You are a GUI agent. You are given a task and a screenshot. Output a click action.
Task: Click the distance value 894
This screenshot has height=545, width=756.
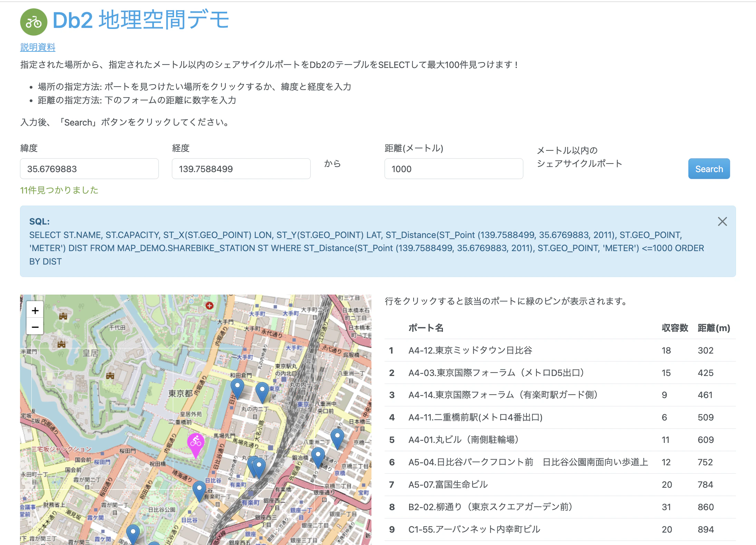[x=706, y=529]
